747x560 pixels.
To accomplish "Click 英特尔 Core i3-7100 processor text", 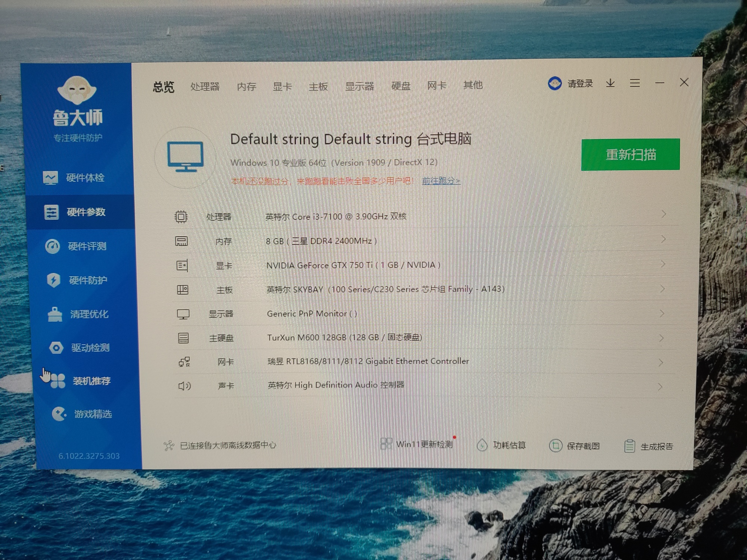I will click(336, 217).
